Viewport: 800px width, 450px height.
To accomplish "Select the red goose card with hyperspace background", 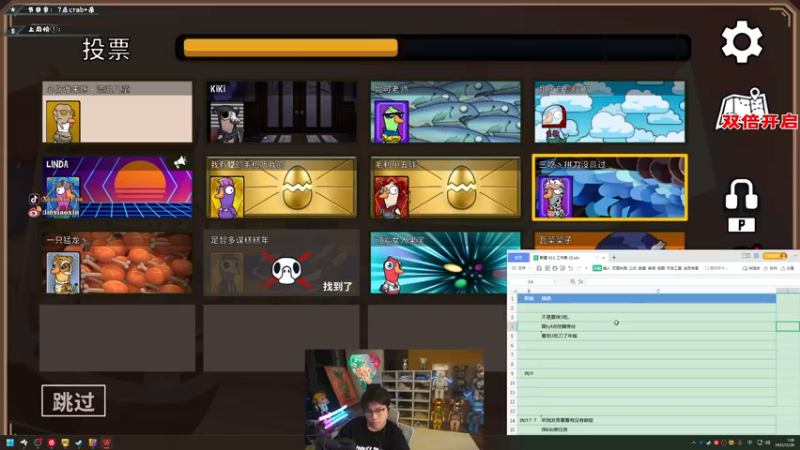I will pos(445,263).
